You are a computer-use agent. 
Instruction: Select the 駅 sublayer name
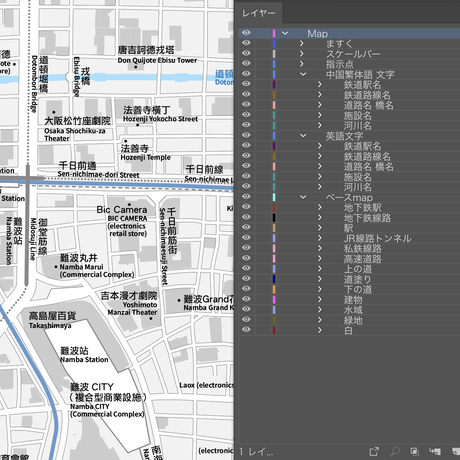(x=348, y=228)
